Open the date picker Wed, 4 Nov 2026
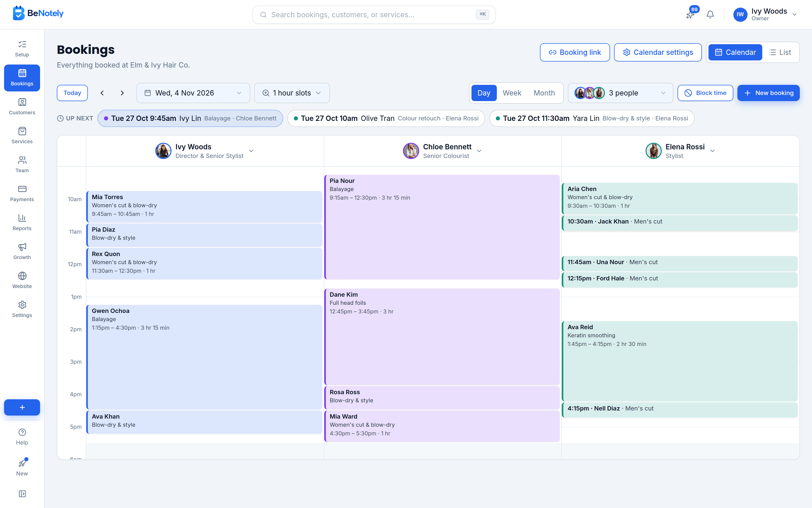This screenshot has height=508, width=812. click(193, 93)
